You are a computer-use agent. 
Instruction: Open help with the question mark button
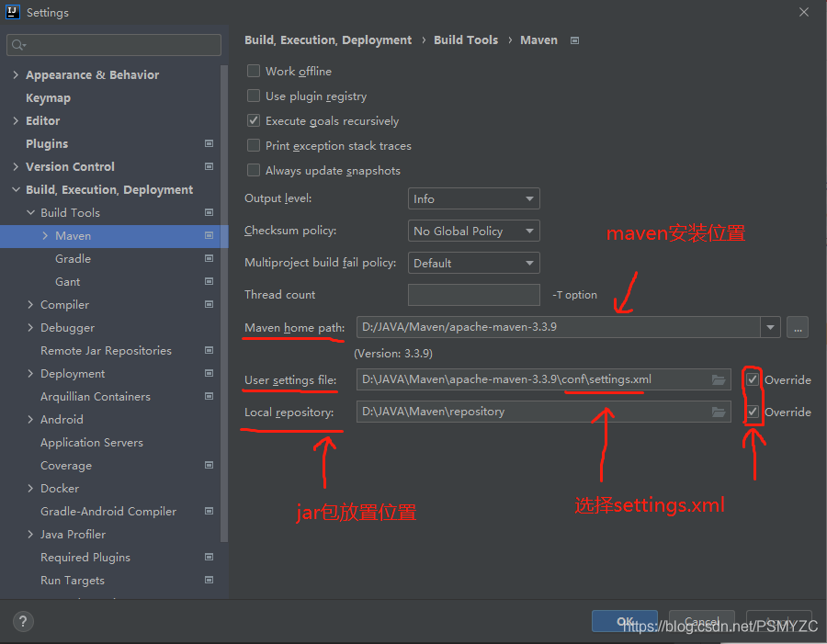pyautogui.click(x=23, y=621)
